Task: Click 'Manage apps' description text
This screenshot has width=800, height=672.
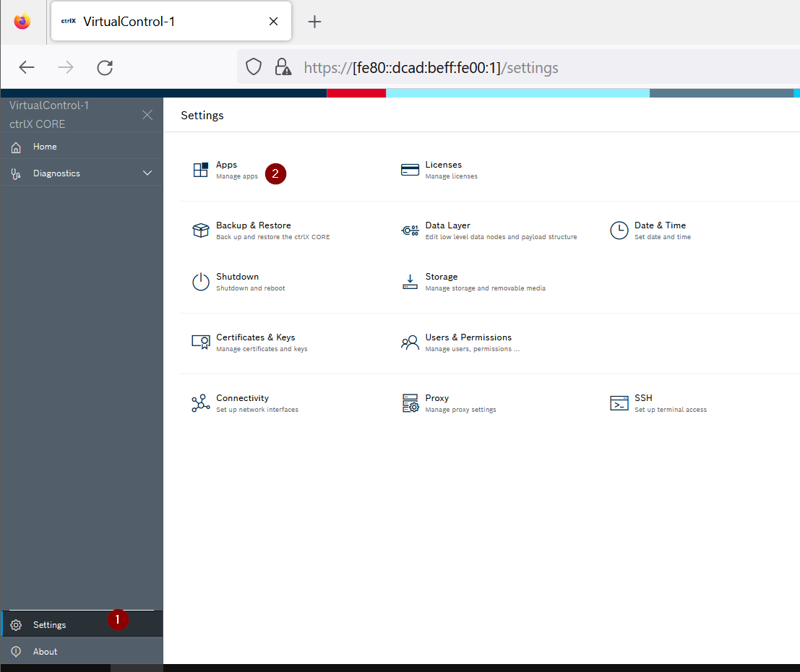Action: pyautogui.click(x=237, y=176)
